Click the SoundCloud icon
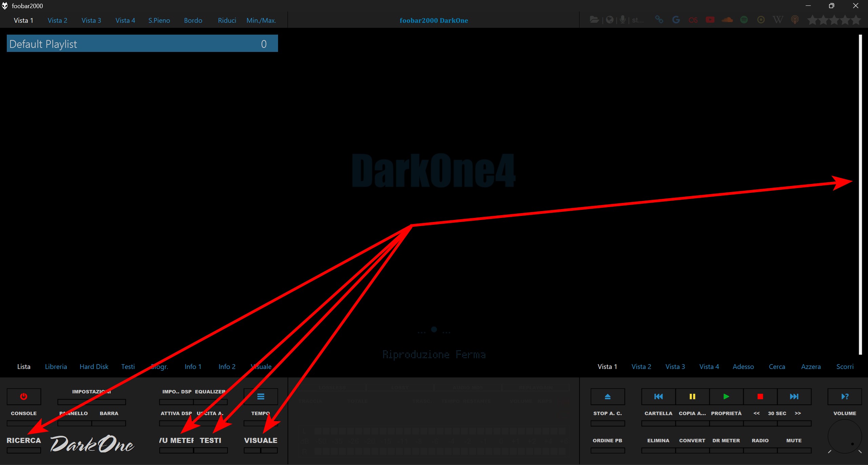The height and width of the screenshot is (465, 868). (x=727, y=20)
